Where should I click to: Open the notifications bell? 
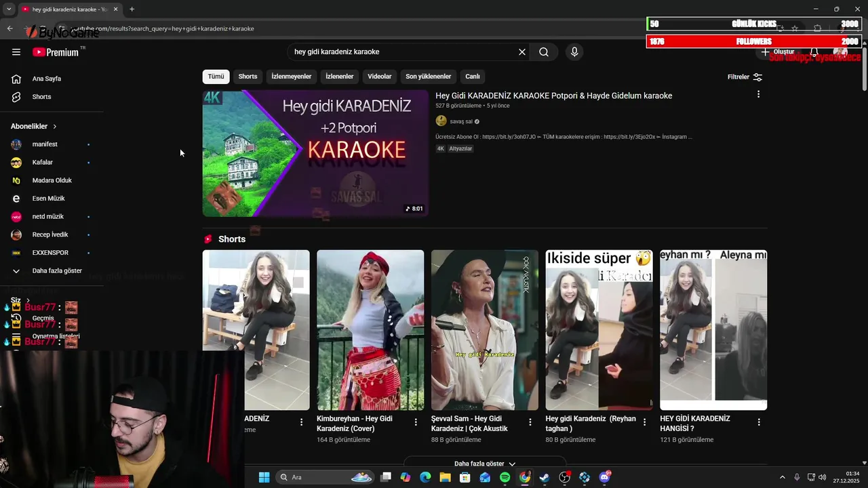coord(814,52)
